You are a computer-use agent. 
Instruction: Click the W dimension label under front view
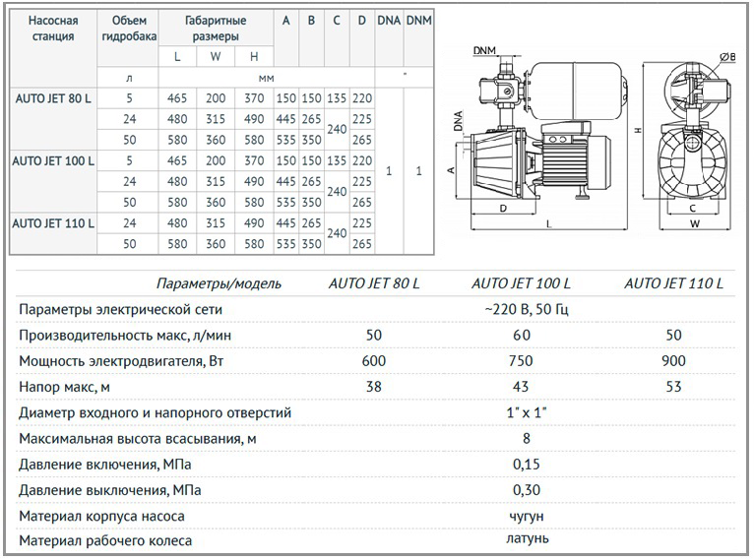coord(695,223)
